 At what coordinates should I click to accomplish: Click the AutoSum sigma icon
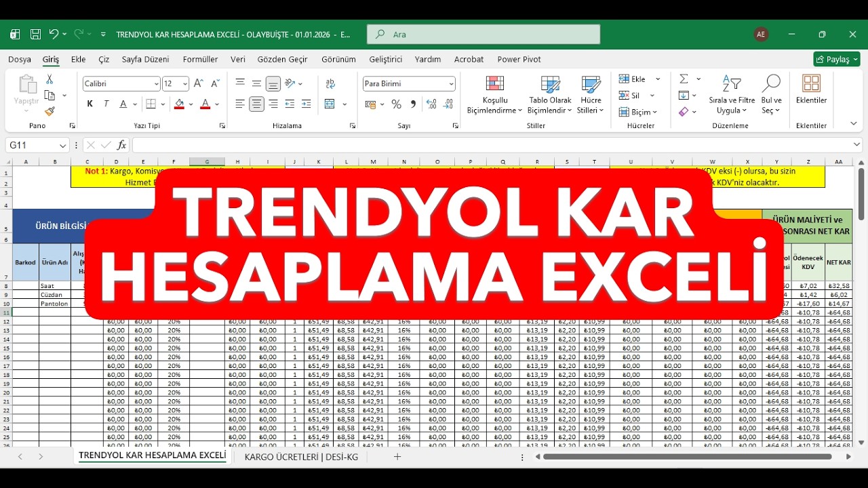[684, 79]
